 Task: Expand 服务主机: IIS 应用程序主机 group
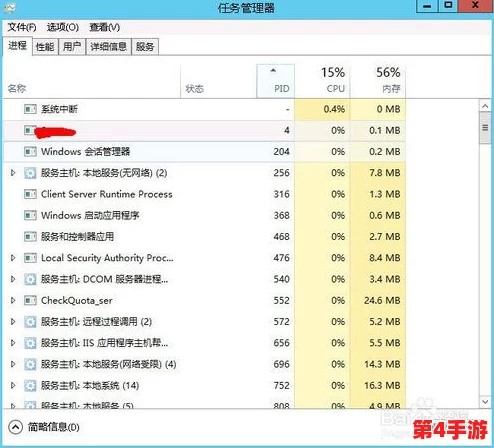tap(13, 343)
